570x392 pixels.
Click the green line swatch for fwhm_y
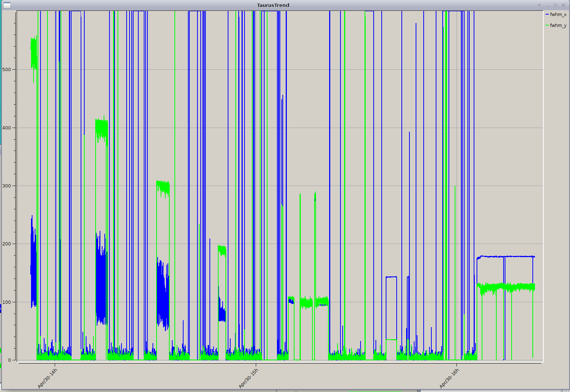coord(547,26)
